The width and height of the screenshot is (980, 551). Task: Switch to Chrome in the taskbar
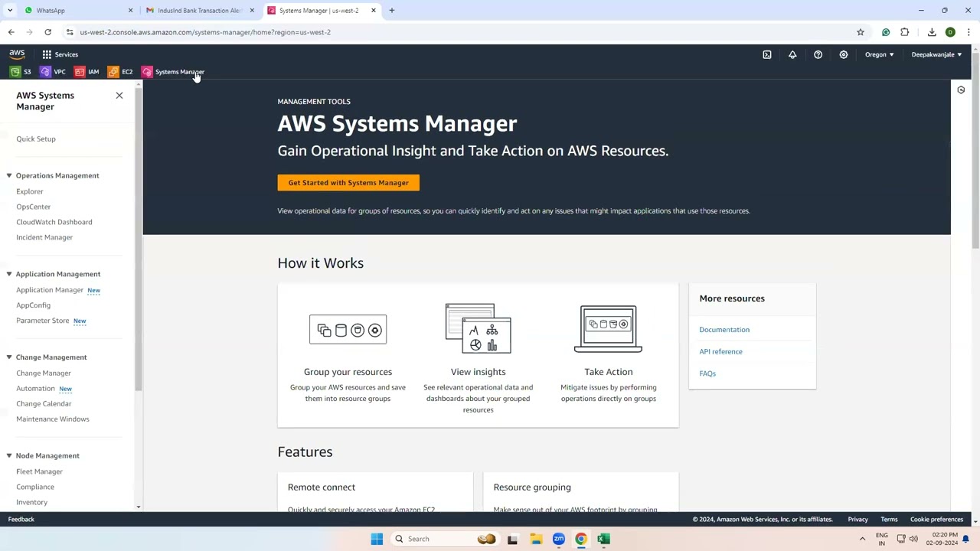click(581, 539)
